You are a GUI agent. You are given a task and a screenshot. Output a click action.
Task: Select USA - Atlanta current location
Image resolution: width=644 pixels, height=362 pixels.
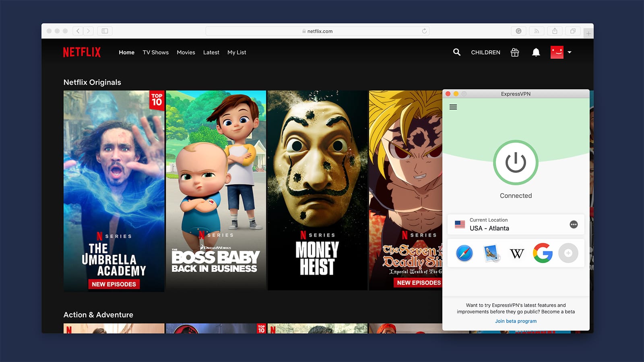tap(516, 224)
